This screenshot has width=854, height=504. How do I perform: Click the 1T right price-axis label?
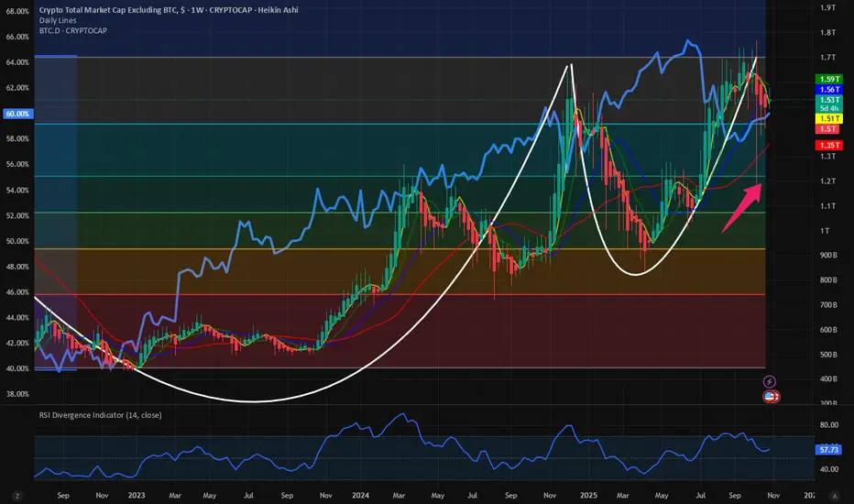click(825, 231)
